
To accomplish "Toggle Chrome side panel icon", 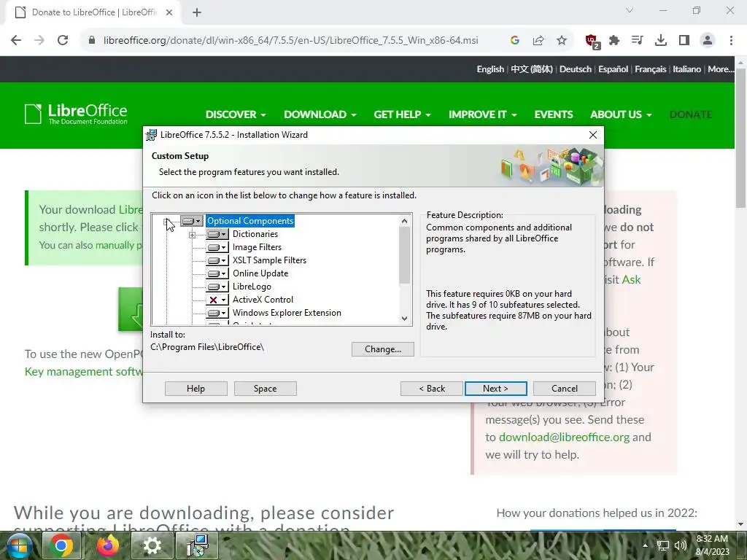I will point(684,41).
